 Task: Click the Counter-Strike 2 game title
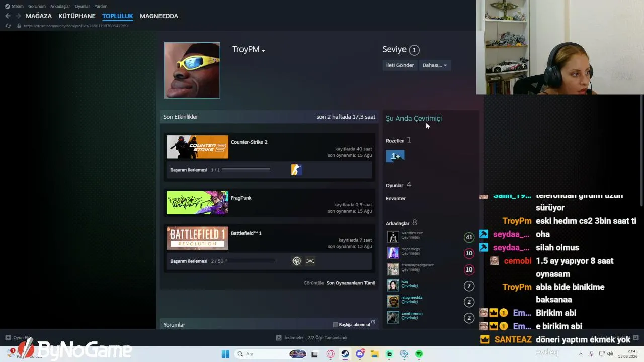[x=249, y=142]
